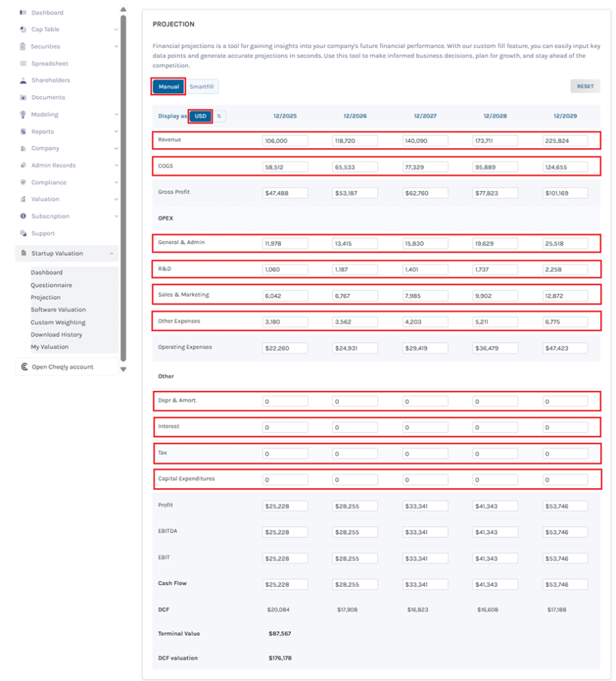Switch projection mode to Smartfill
Screen dimensions: 616x681
click(x=202, y=86)
